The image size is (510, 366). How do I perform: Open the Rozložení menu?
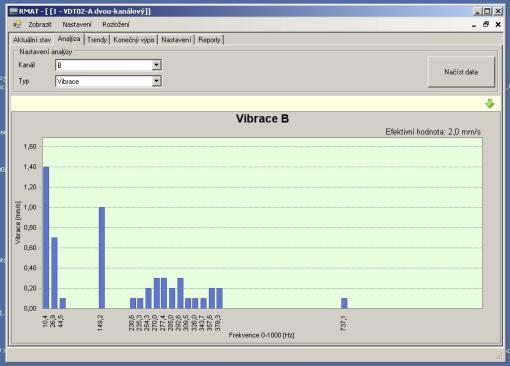click(116, 24)
